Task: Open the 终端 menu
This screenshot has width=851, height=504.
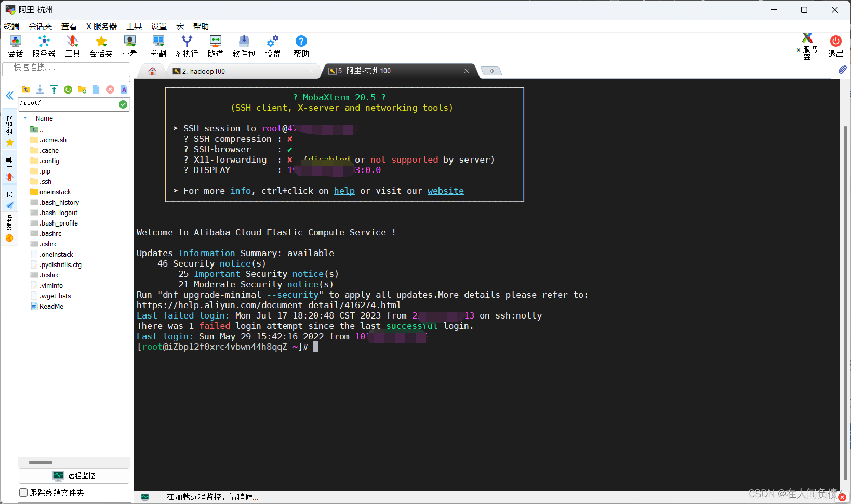Action: click(11, 26)
